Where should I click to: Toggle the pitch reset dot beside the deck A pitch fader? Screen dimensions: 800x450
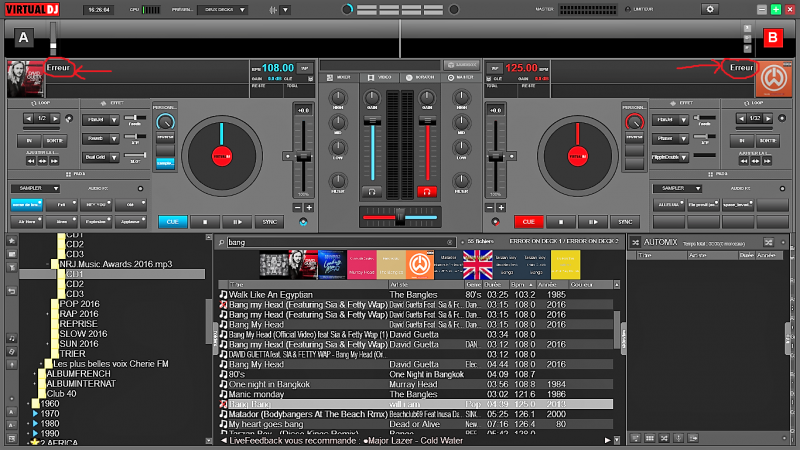[x=288, y=156]
